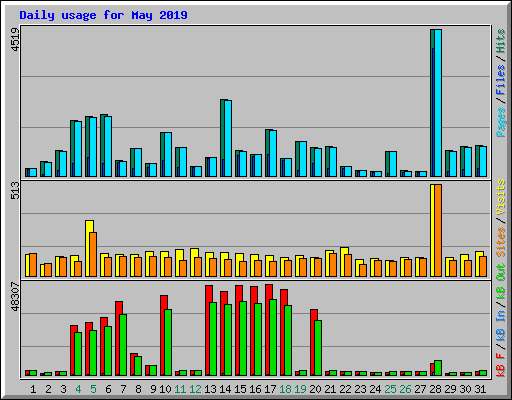
Task: Click day 20 on the x-axis
Action: point(315,389)
